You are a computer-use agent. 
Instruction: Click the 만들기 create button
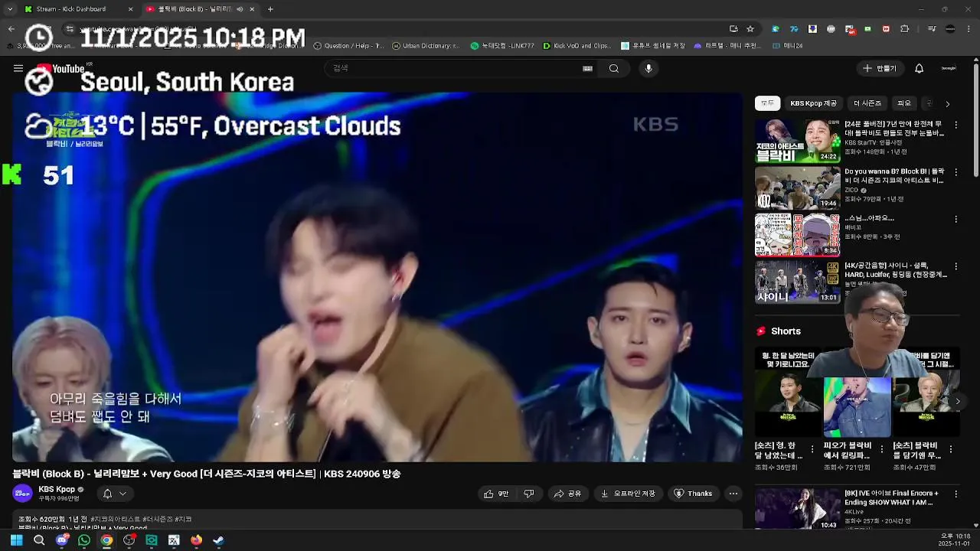pos(879,68)
